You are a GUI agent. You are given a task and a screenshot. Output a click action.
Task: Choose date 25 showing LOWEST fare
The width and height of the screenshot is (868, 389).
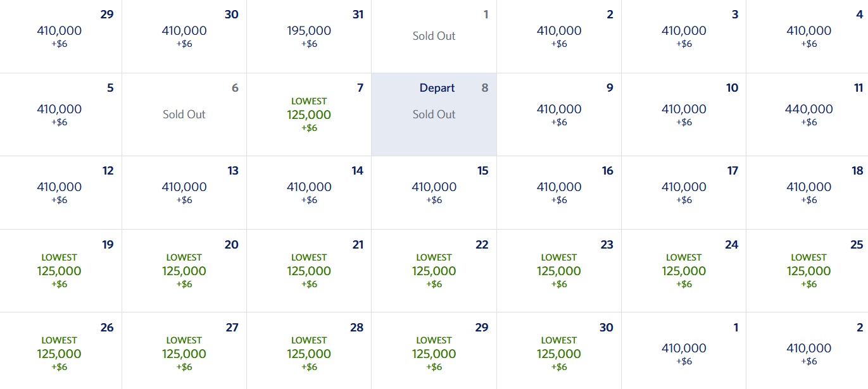tap(809, 269)
